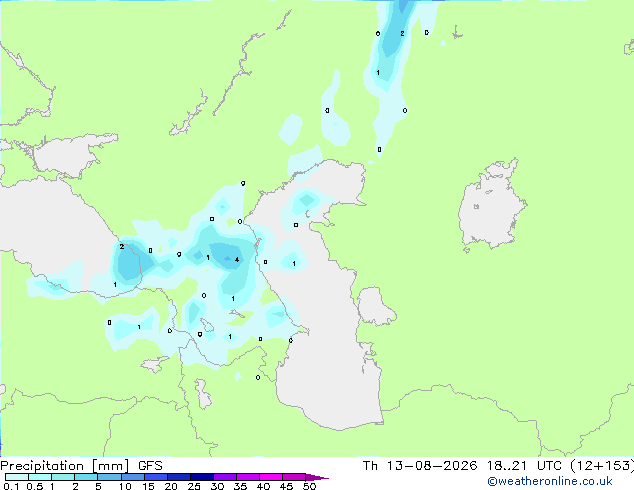
Task: Pick the 10–15 mm legend color swatch
Action: (x=133, y=477)
